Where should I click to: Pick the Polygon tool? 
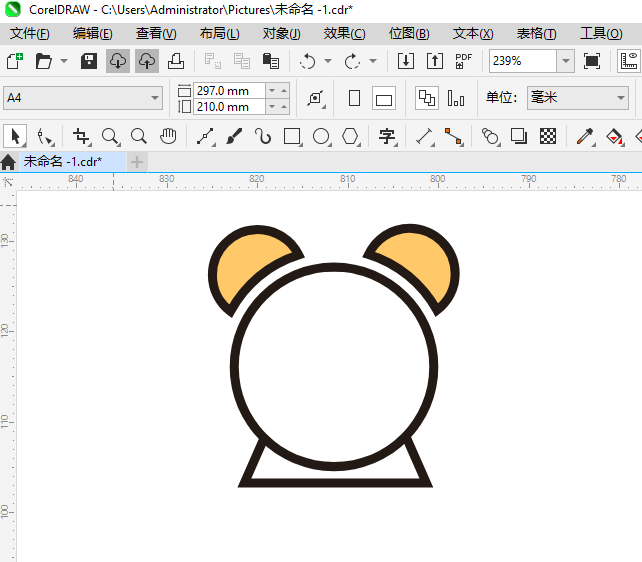click(x=350, y=136)
